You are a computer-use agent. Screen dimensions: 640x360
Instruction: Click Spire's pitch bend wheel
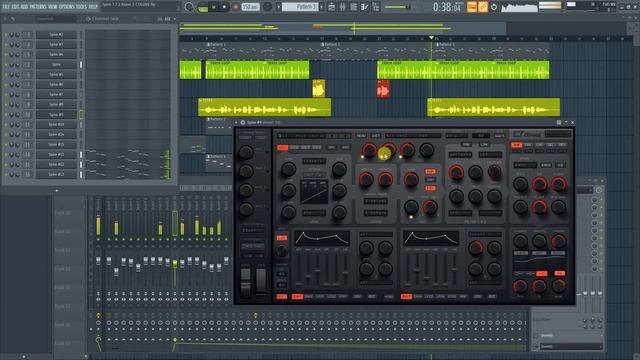point(246,283)
